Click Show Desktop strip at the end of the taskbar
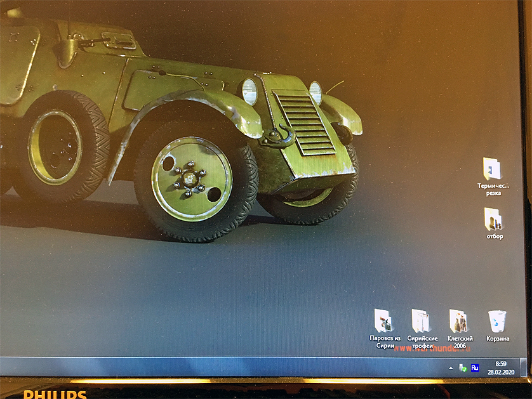 pos(523,367)
